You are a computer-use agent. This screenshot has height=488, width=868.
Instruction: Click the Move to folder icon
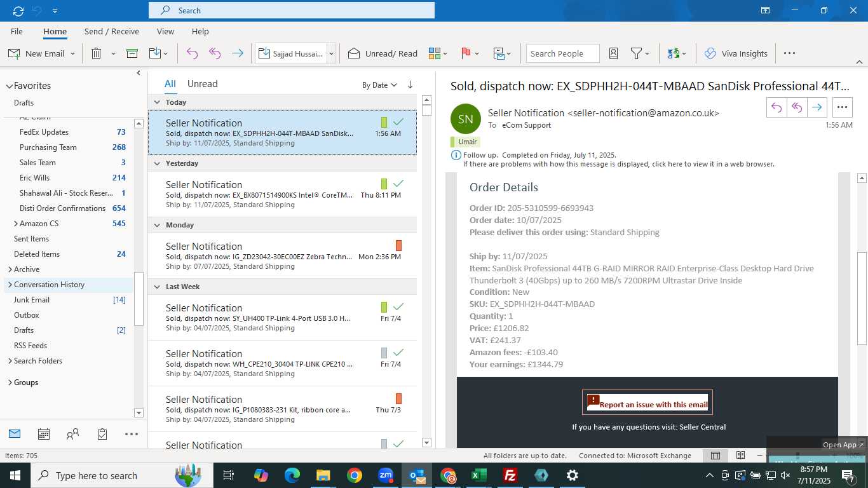pos(155,53)
